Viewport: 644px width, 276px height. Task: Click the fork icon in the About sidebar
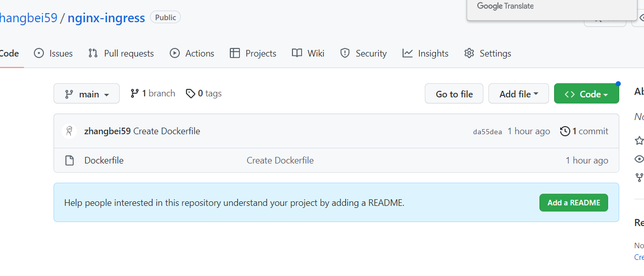click(x=639, y=177)
